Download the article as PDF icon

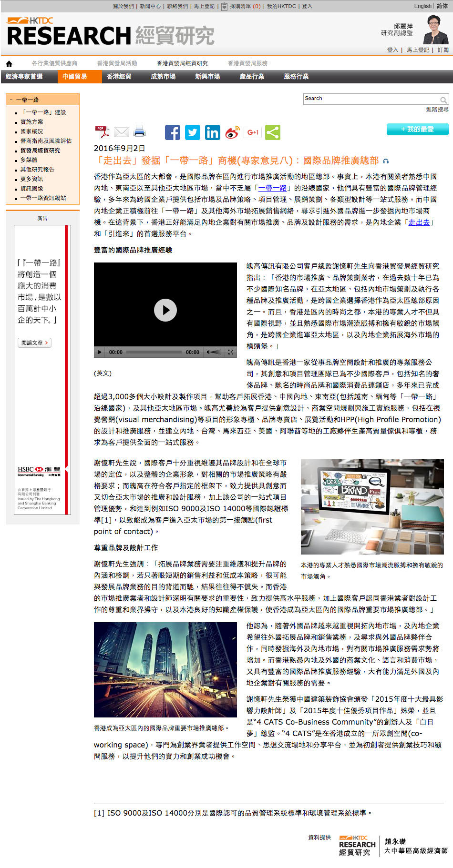tap(102, 132)
